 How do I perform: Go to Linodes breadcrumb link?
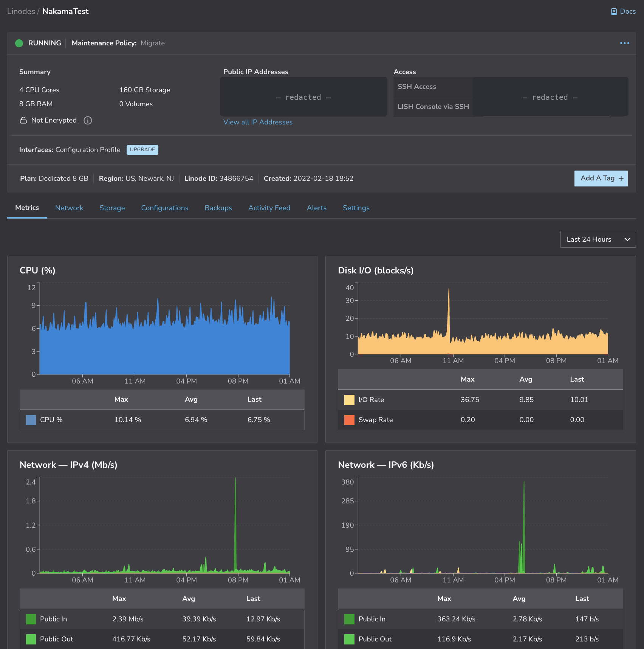click(21, 11)
